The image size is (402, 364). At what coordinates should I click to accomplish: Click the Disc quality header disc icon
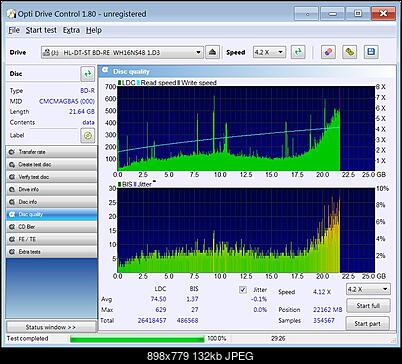[105, 70]
